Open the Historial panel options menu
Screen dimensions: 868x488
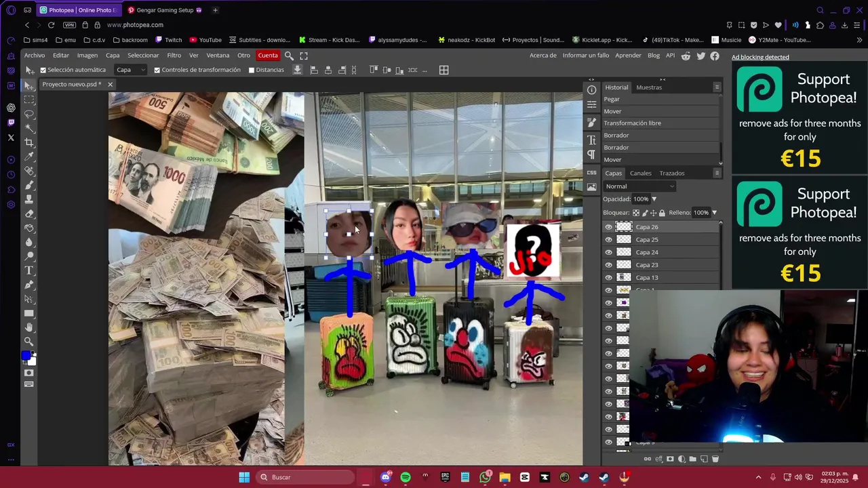pyautogui.click(x=717, y=87)
